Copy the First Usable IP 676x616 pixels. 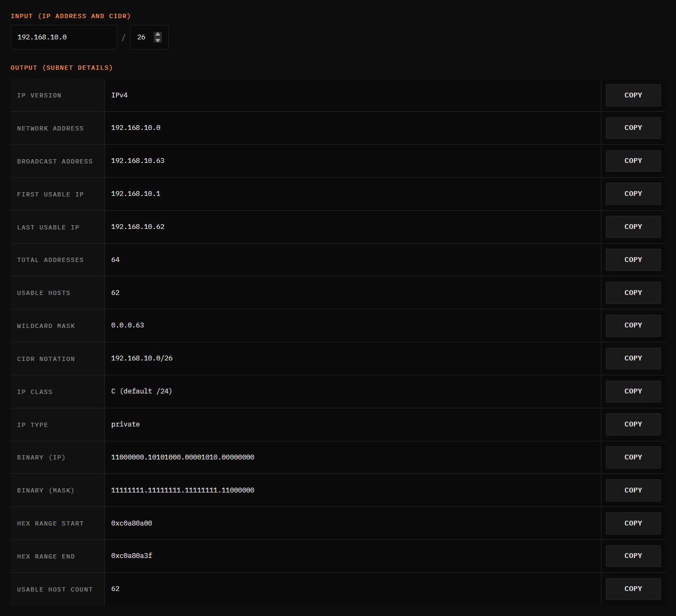tap(633, 194)
